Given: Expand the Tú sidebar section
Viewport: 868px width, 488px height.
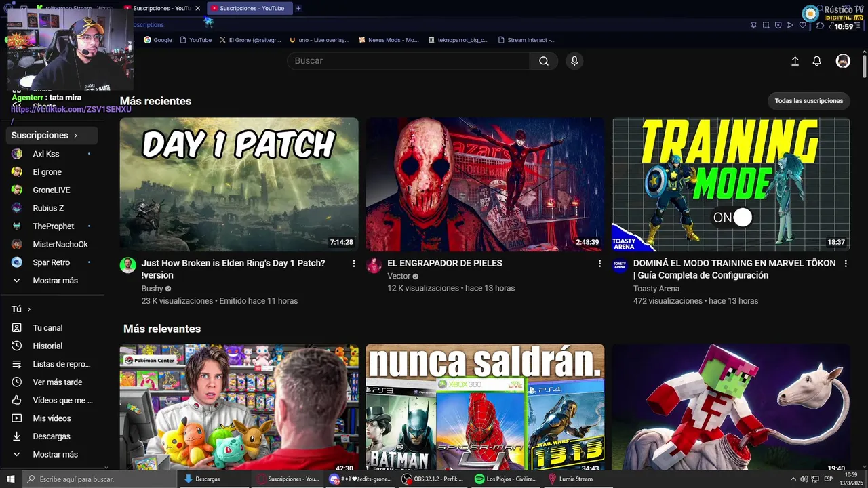Looking at the screenshot, I should [22, 309].
